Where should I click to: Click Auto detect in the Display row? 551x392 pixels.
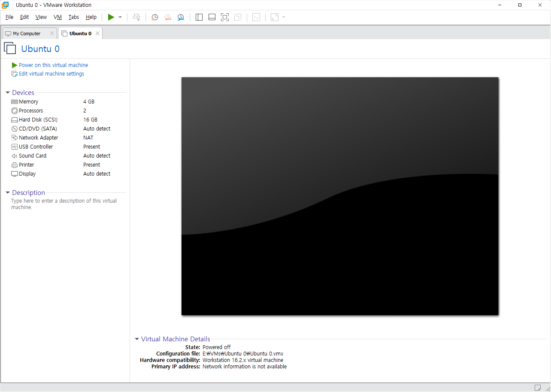click(x=97, y=174)
